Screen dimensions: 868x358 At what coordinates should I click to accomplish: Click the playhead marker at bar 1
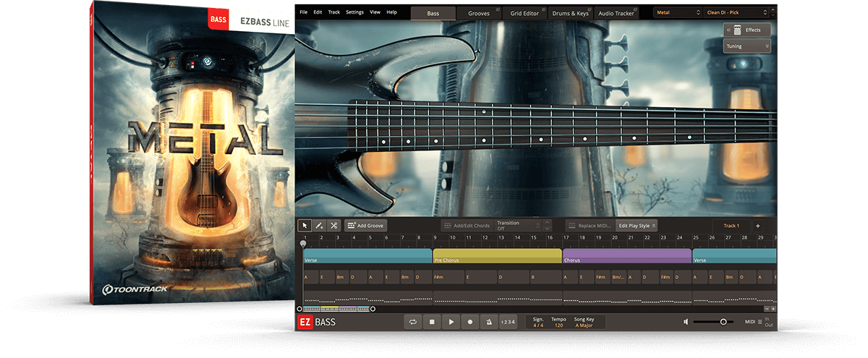pos(303,244)
